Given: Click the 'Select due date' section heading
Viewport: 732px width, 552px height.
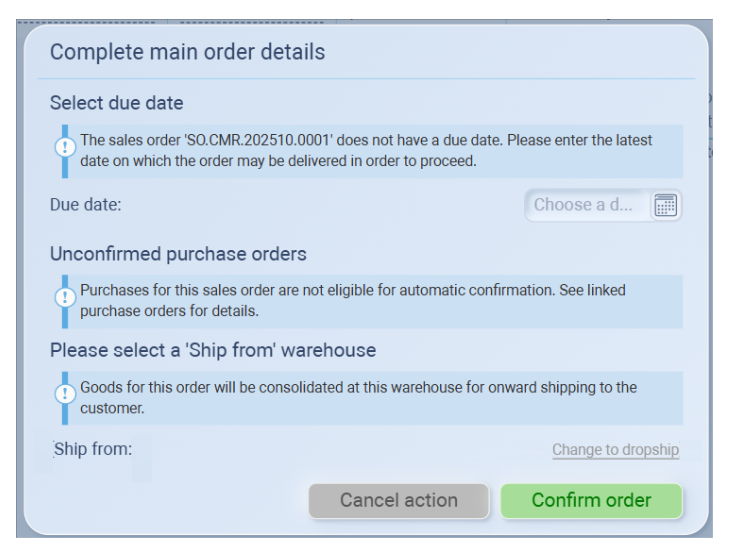Looking at the screenshot, I should point(117,103).
